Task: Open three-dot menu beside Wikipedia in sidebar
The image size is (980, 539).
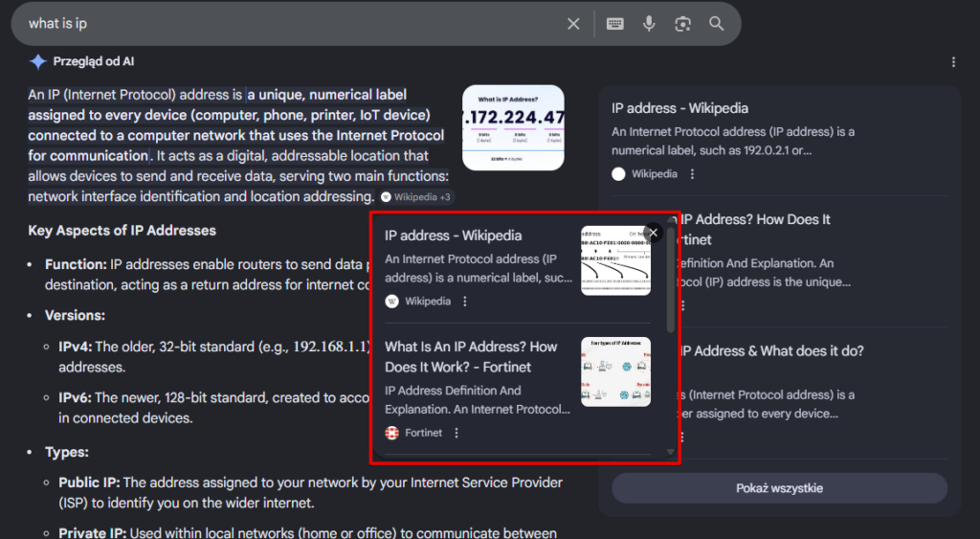Action: coord(692,174)
